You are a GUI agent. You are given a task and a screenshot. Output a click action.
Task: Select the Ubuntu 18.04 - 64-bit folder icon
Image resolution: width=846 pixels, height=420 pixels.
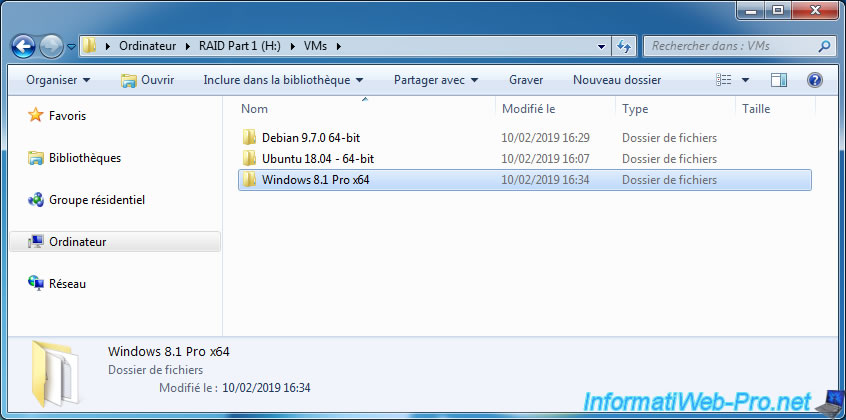click(x=249, y=159)
